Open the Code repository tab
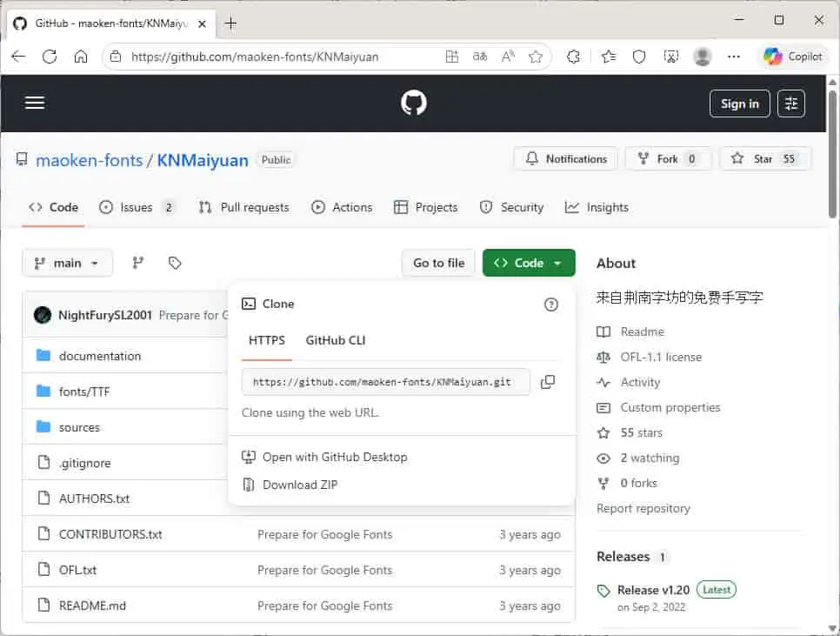 pos(54,207)
